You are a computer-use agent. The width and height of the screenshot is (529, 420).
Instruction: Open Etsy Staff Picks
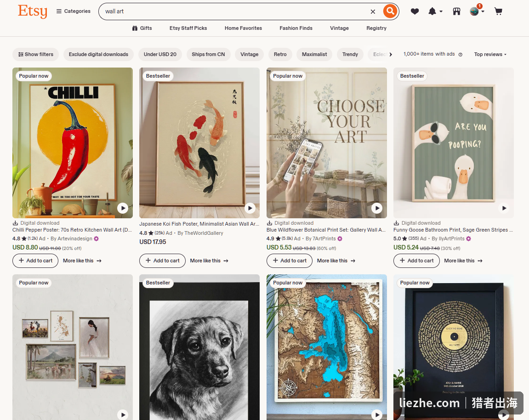pyautogui.click(x=188, y=28)
